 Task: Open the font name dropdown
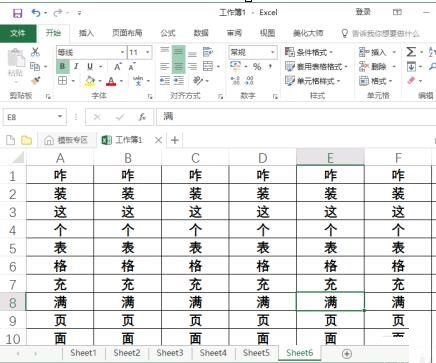coord(122,52)
